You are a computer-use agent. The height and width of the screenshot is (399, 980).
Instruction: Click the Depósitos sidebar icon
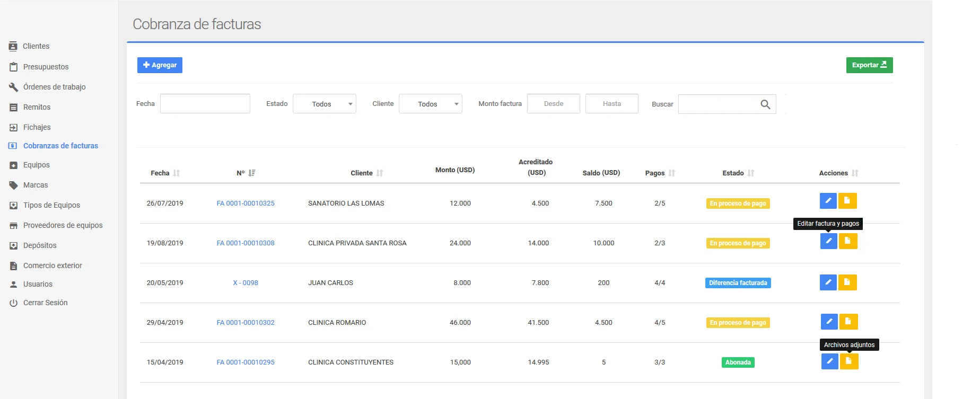coord(13,246)
